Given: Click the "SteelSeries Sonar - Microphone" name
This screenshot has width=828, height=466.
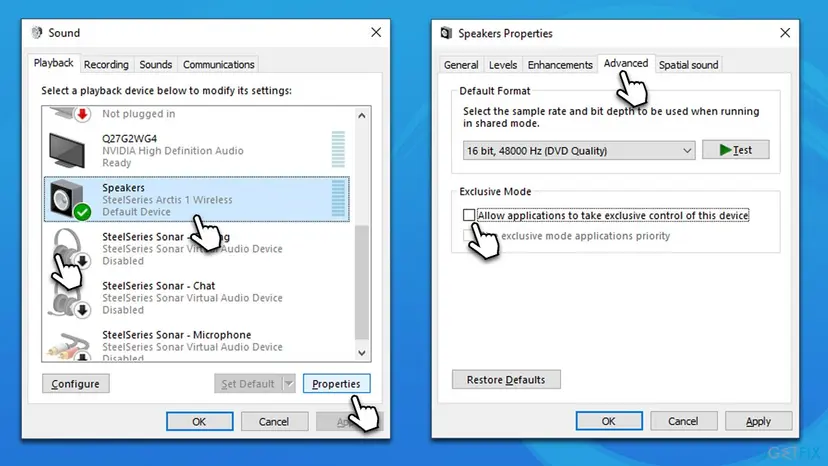Looking at the screenshot, I should point(176,335).
